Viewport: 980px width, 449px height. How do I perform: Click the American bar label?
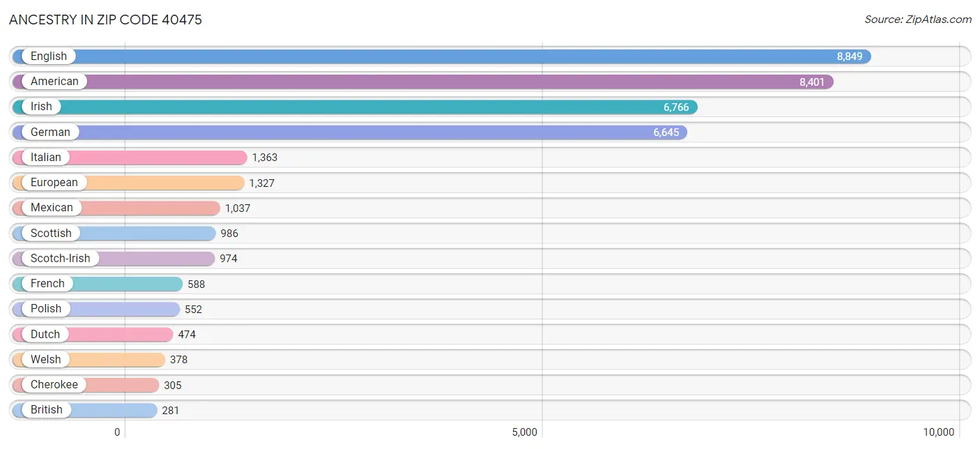tap(54, 82)
